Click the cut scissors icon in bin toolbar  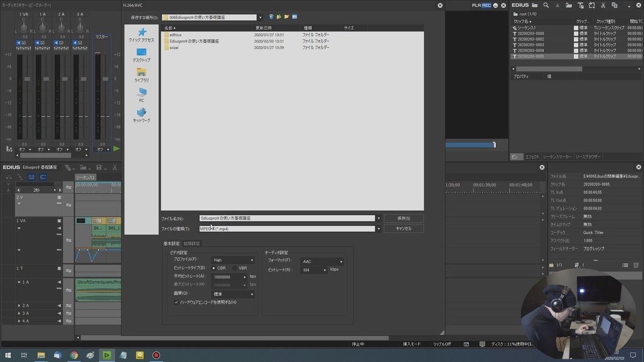pos(604,5)
